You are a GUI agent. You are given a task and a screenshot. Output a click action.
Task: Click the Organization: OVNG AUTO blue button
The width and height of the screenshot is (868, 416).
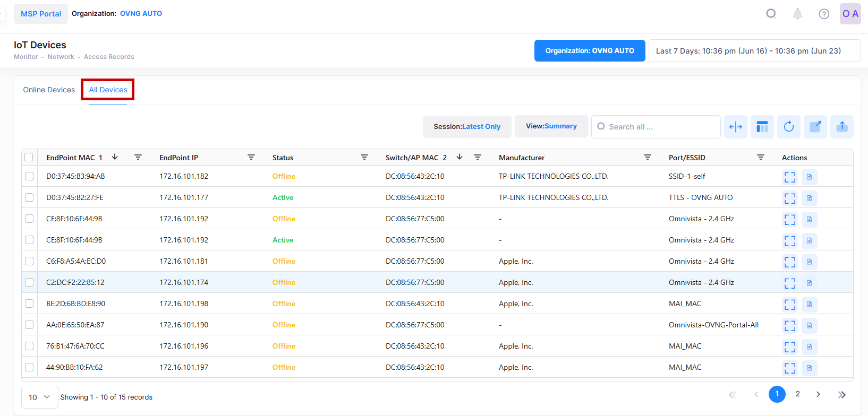(x=589, y=51)
